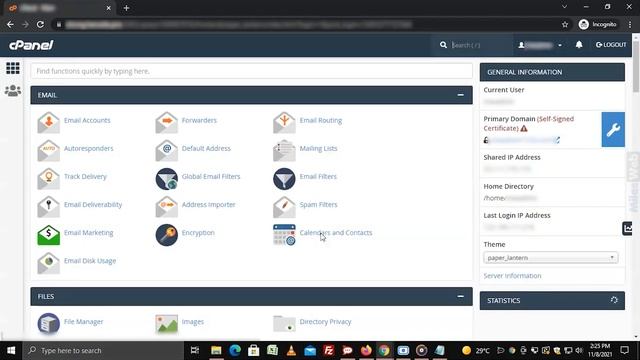Focus the find functions search field

pos(251,71)
